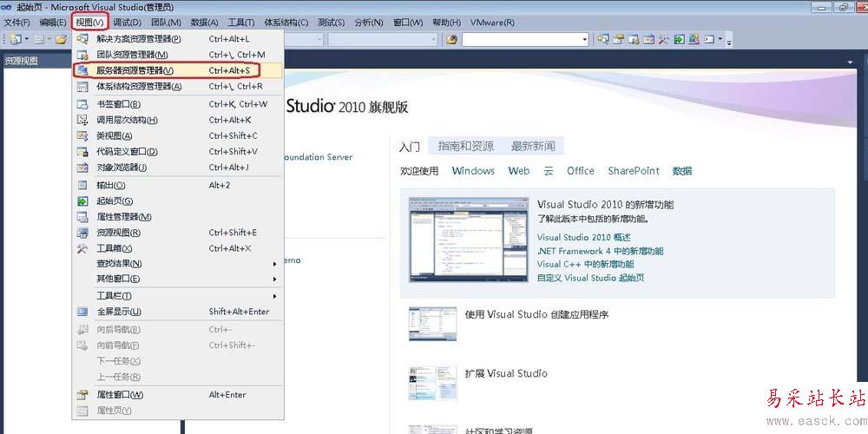Open the New Project icon's dropdown arrow

pos(27,39)
